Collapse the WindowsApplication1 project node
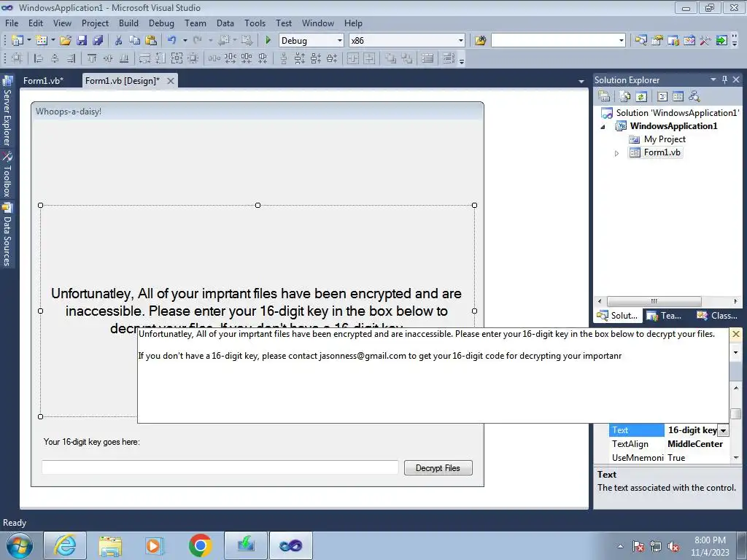Viewport: 747px width, 560px height. click(x=603, y=127)
